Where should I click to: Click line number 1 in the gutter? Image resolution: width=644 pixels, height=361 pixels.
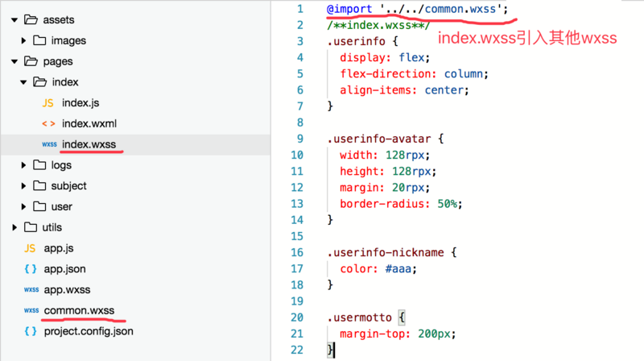pos(300,9)
